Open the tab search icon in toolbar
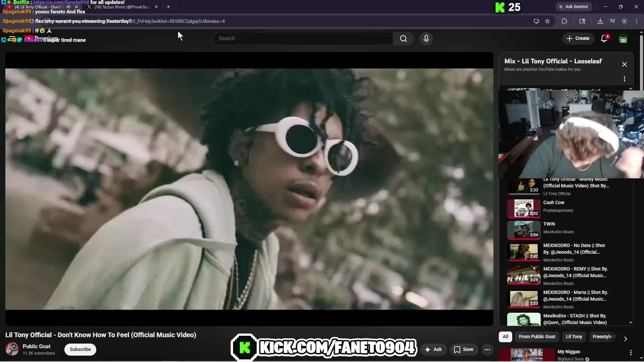The image size is (644, 362). point(582,21)
